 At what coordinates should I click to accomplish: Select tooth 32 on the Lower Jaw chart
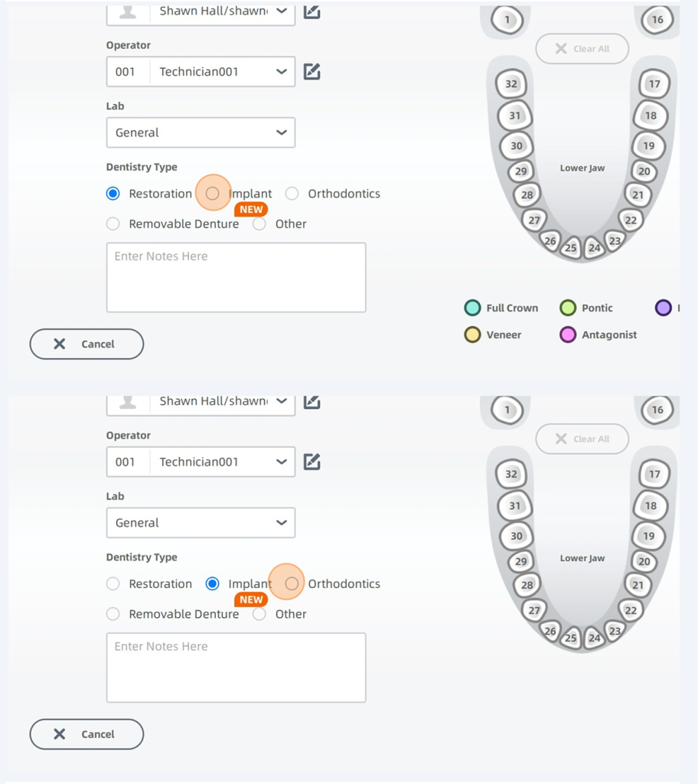(510, 84)
